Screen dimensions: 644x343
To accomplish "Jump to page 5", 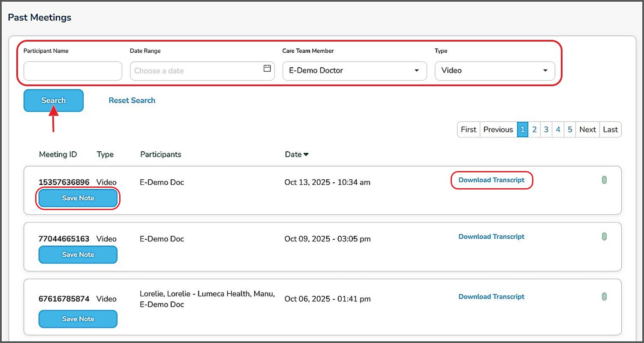I will click(x=570, y=129).
